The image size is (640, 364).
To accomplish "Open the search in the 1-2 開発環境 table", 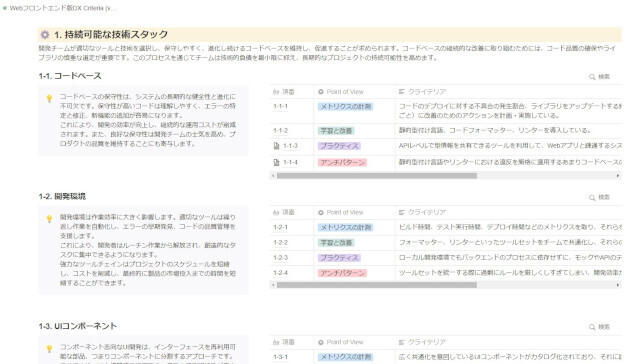I will pyautogui.click(x=599, y=198).
